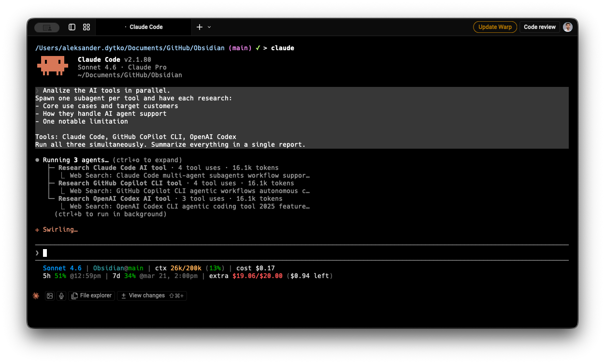This screenshot has width=605, height=364.
Task: Click the orange Claude starburst icon
Action: tap(36, 295)
